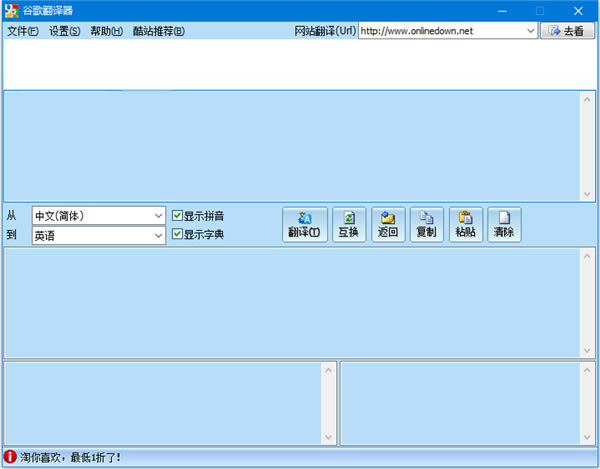
Task: Click the 返回 return button
Action: click(388, 225)
